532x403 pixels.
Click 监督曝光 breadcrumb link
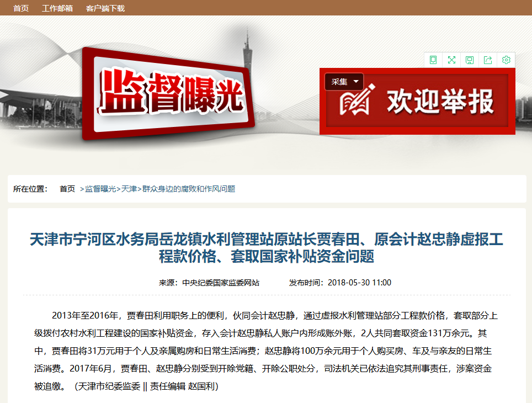pyautogui.click(x=100, y=189)
